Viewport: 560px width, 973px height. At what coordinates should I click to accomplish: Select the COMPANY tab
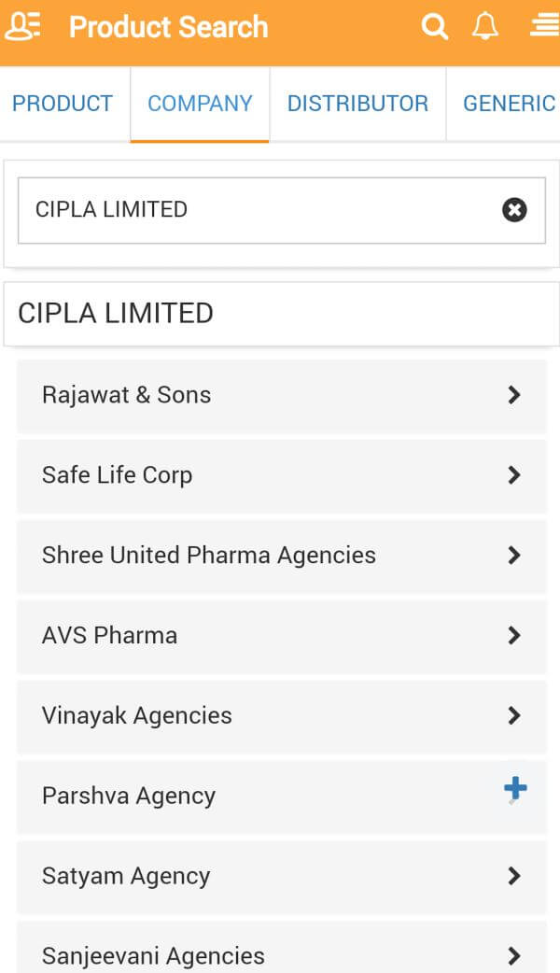point(200,104)
